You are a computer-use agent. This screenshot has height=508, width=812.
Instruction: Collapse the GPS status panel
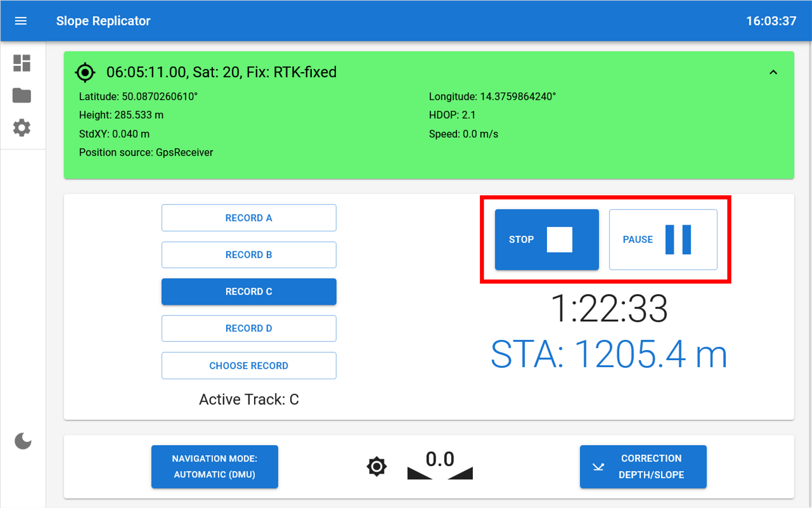coord(773,73)
